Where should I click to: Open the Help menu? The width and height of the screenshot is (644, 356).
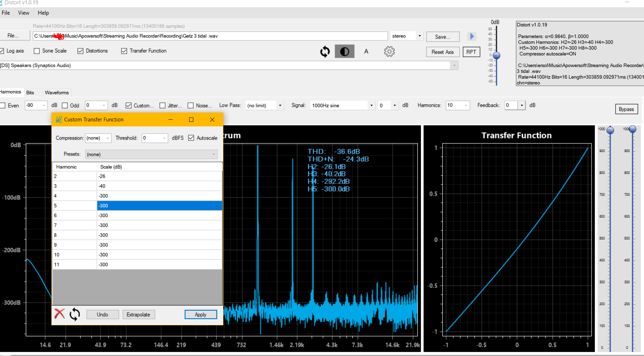point(43,13)
